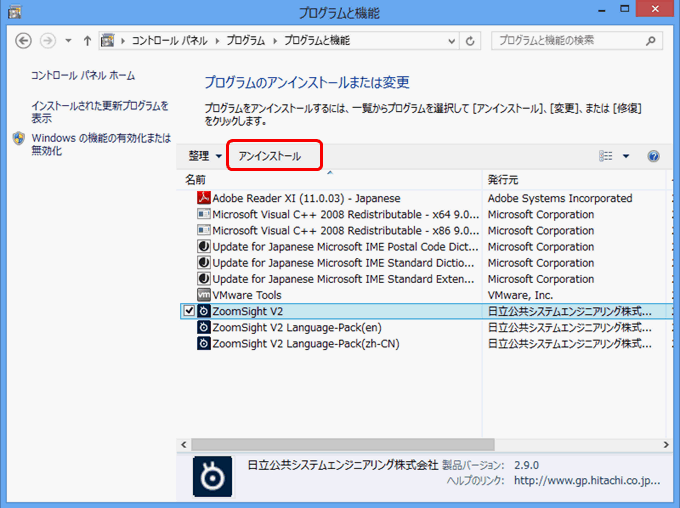Click icon of ZoomSight Language-Pack(zh-CN)
Screen dimensions: 680x508
coord(203,343)
